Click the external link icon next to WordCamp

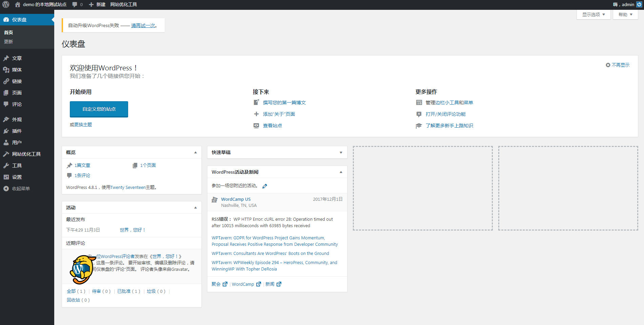(x=259, y=284)
